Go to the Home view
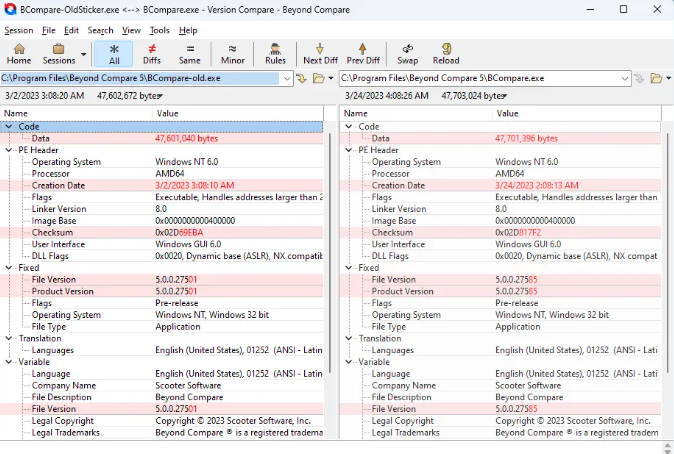 19,54
